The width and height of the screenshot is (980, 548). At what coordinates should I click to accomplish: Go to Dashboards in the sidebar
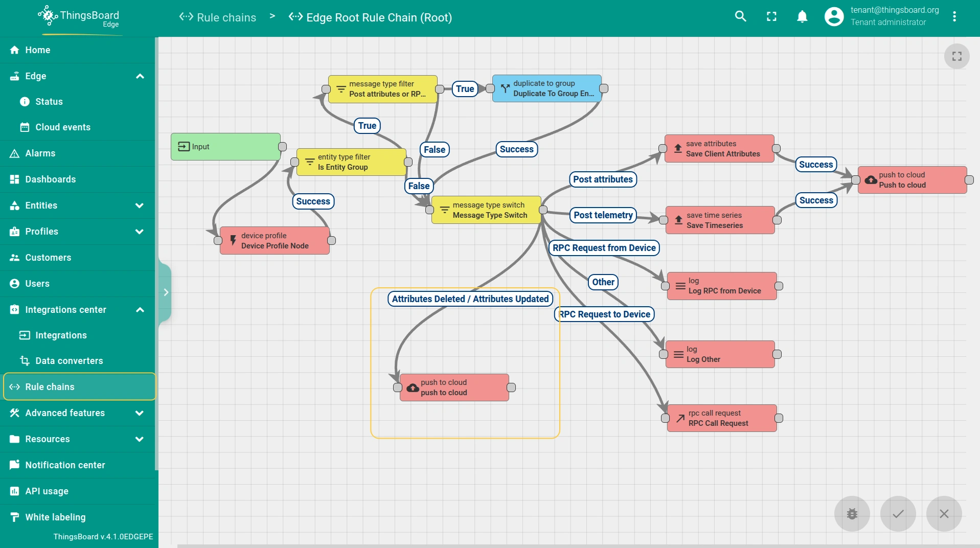point(51,179)
